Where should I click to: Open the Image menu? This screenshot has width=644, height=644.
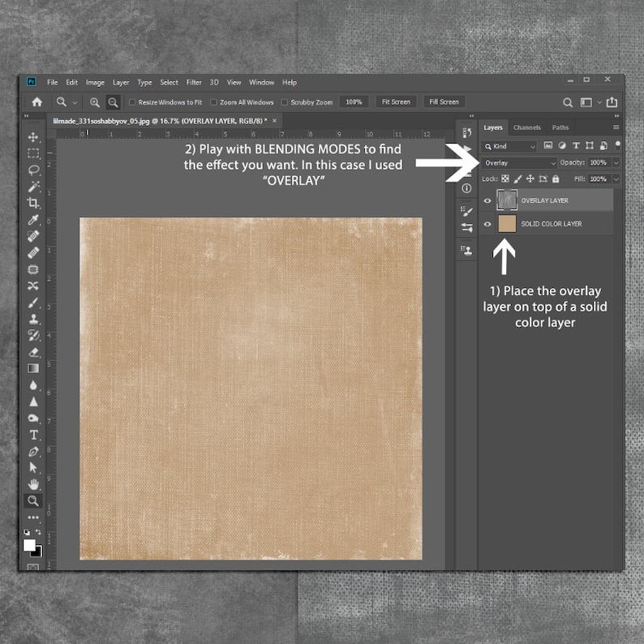[95, 83]
